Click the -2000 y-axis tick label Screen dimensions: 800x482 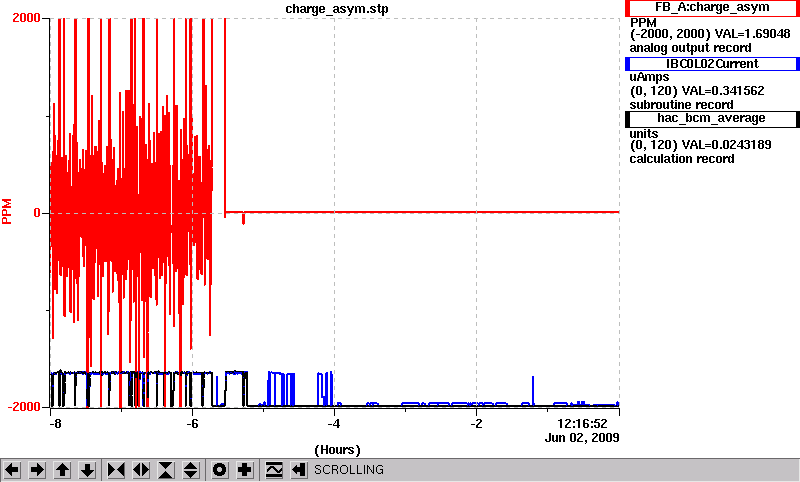coord(23,407)
